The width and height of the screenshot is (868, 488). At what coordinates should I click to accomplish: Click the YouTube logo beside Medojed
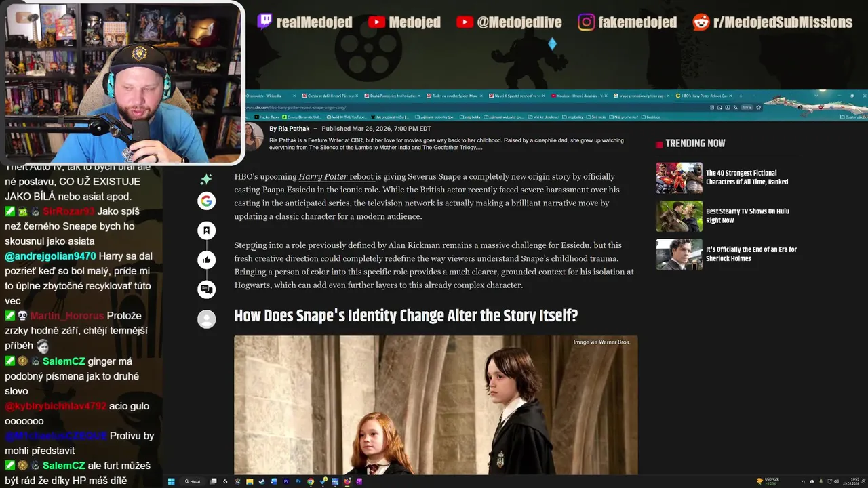(x=377, y=22)
